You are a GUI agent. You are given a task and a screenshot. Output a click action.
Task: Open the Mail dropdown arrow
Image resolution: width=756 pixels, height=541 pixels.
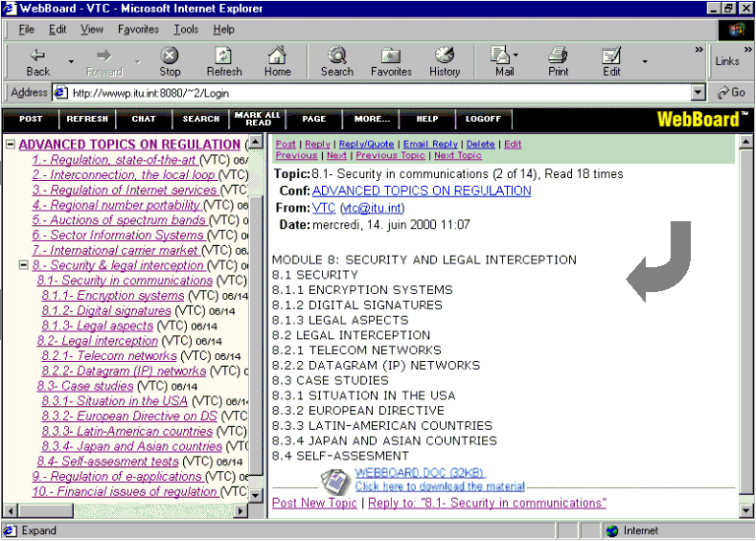click(x=515, y=55)
